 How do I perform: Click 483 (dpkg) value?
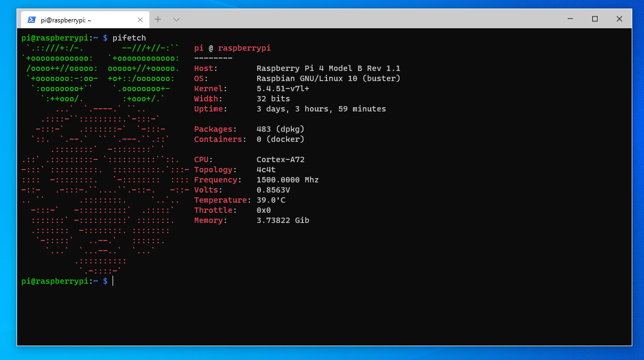point(281,129)
